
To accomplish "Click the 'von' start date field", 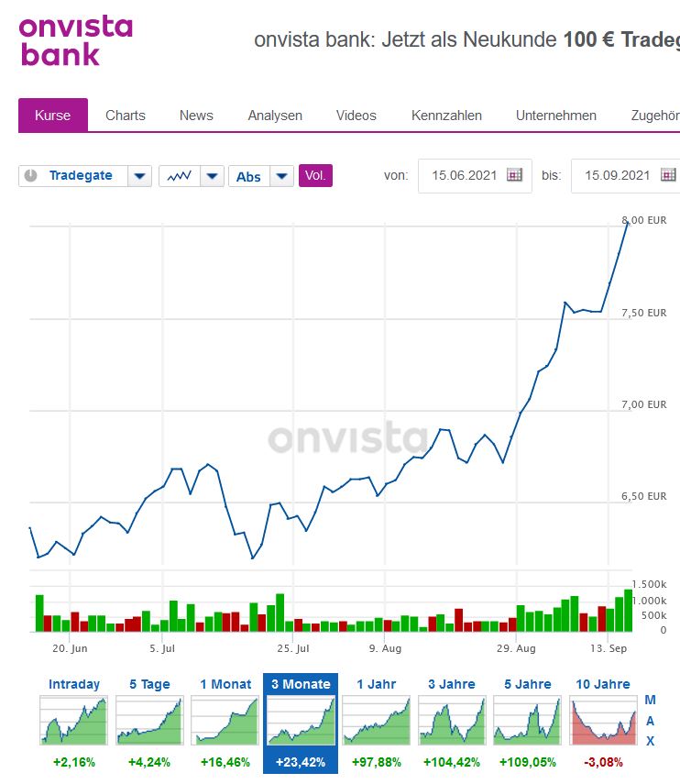I will tap(464, 176).
